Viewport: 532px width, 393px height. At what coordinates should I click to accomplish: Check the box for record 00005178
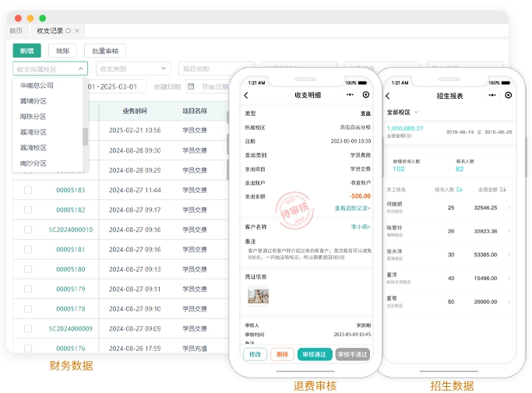[x=28, y=309]
